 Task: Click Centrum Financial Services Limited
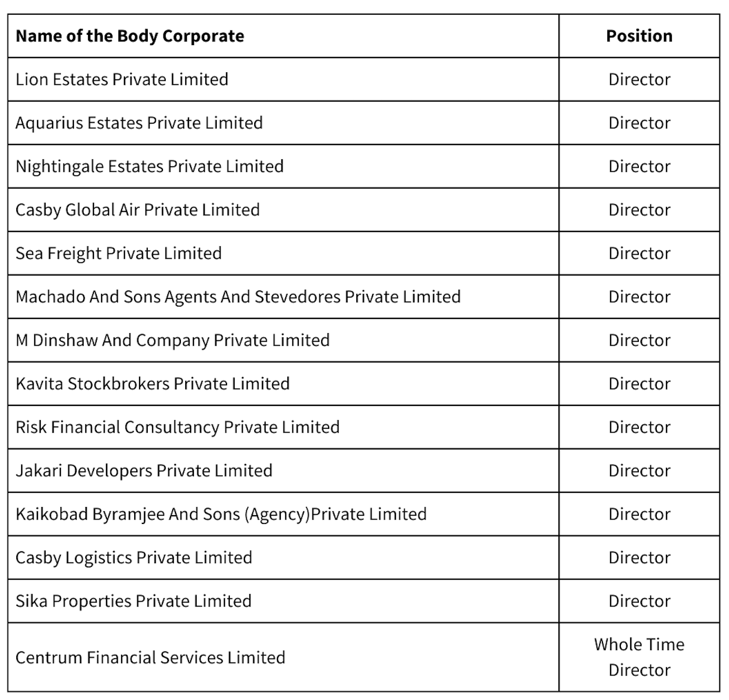150,658
